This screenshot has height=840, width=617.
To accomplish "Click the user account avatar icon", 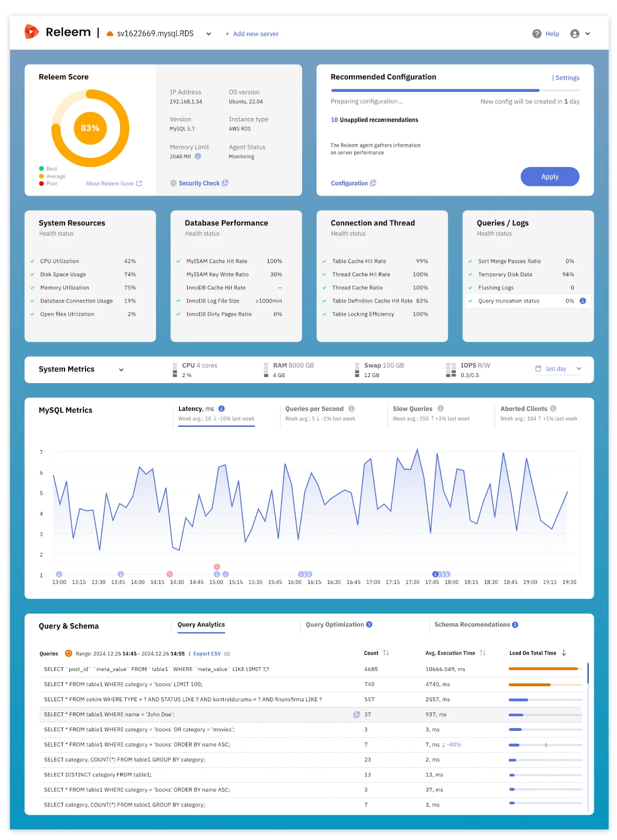I will point(575,34).
